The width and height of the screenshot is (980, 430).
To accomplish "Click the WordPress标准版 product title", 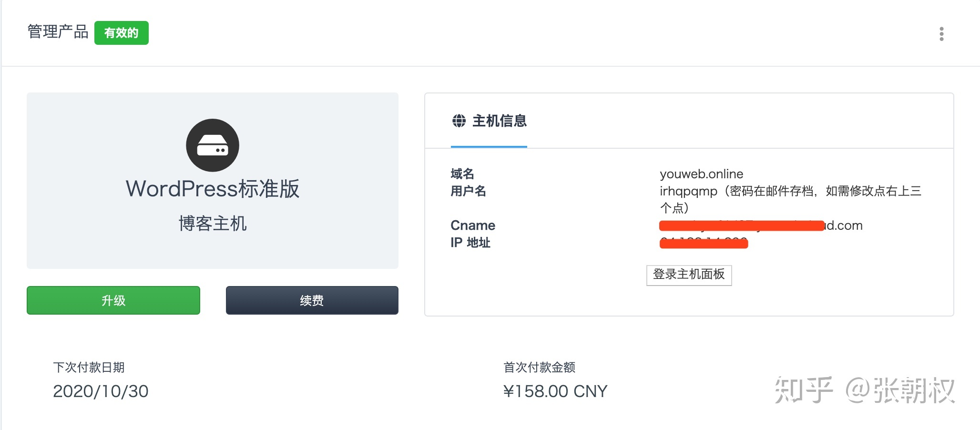I will tap(213, 188).
